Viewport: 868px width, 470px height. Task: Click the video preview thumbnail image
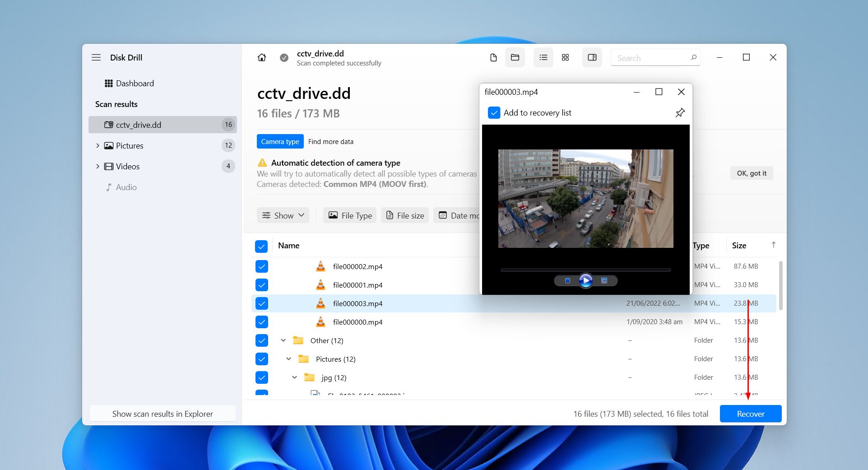[x=585, y=199]
